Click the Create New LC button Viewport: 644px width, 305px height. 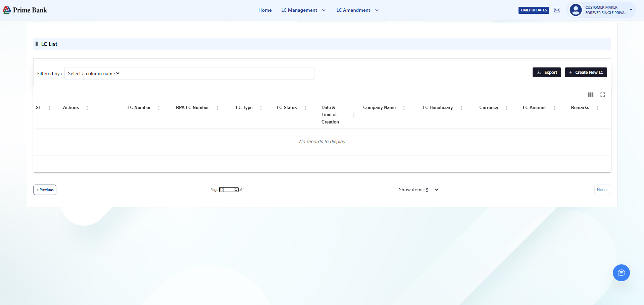[586, 72]
